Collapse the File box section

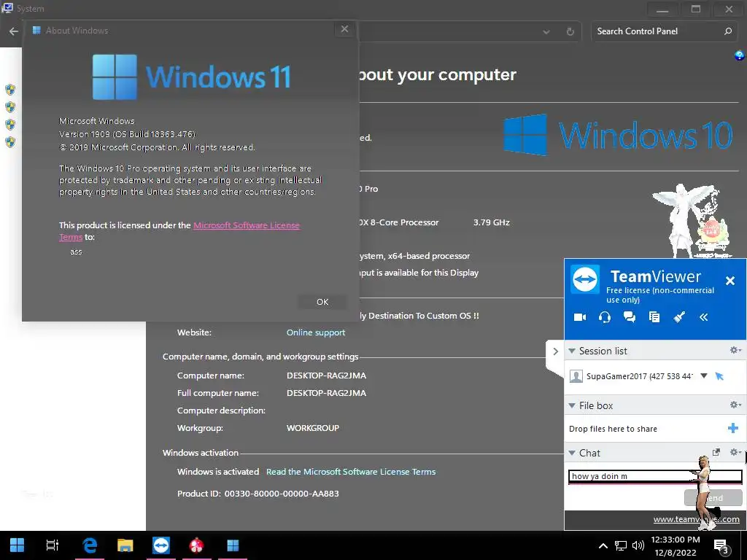point(572,405)
